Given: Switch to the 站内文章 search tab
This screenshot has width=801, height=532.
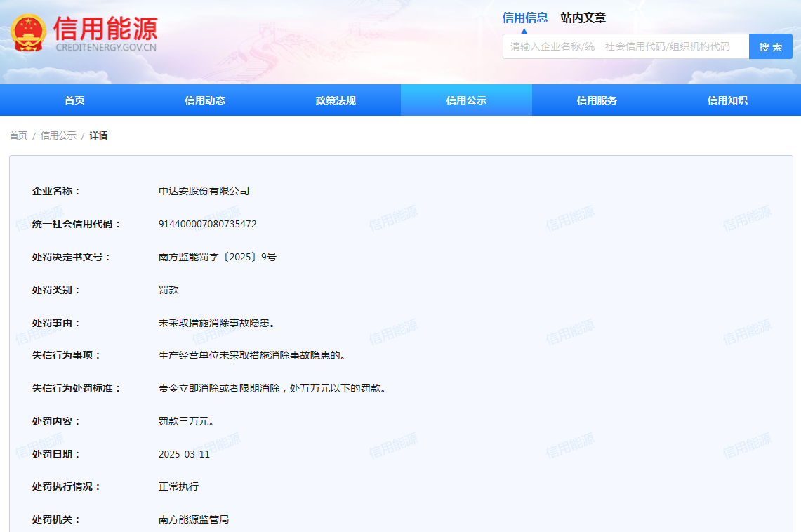Looking at the screenshot, I should (583, 18).
